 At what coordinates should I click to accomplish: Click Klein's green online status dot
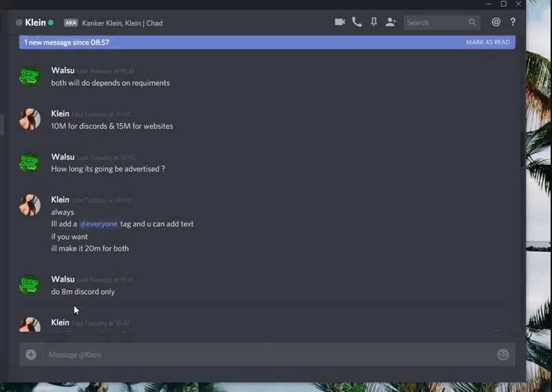tap(50, 23)
